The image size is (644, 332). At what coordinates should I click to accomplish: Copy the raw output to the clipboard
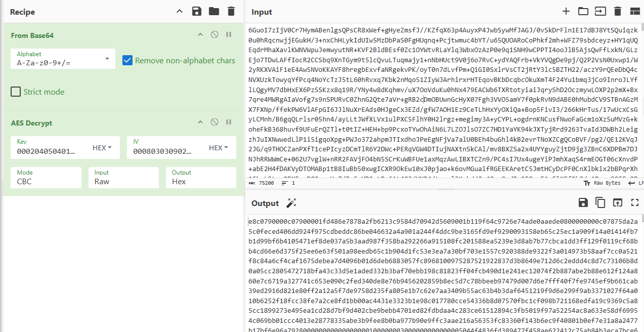(x=600, y=202)
